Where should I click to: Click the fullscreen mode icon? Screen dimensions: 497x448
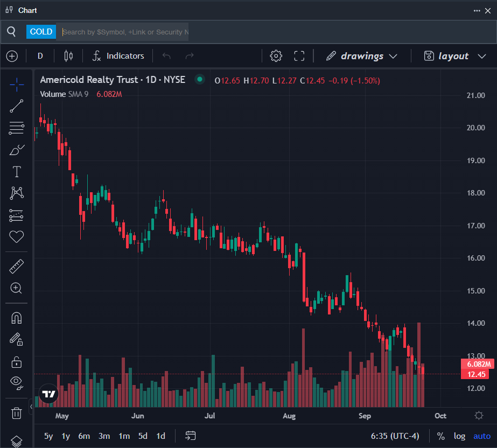tap(299, 56)
